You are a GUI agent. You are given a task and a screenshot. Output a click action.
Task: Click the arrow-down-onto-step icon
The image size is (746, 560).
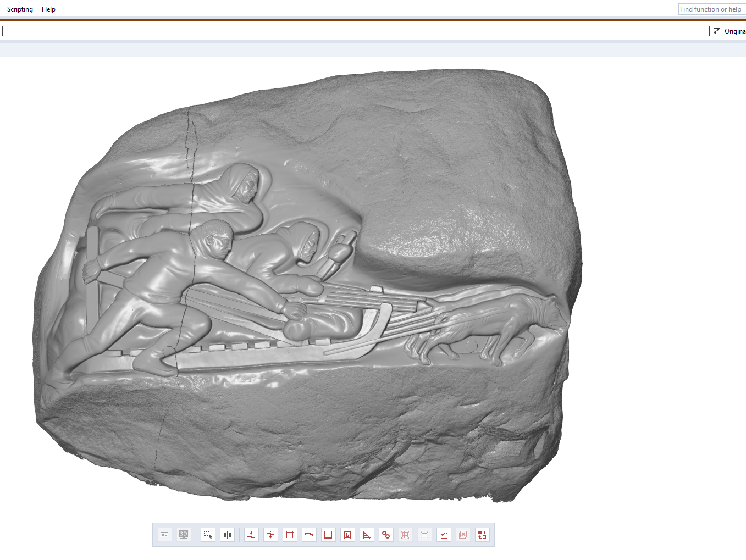[x=251, y=535]
